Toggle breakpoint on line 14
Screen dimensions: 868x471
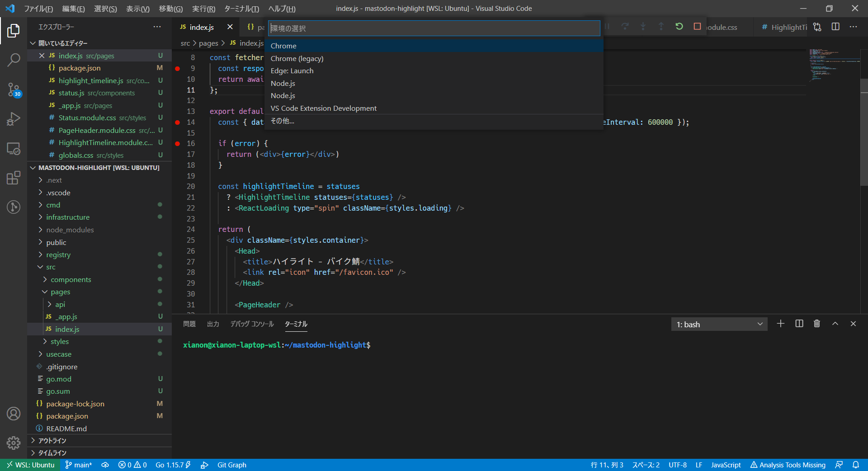point(178,122)
